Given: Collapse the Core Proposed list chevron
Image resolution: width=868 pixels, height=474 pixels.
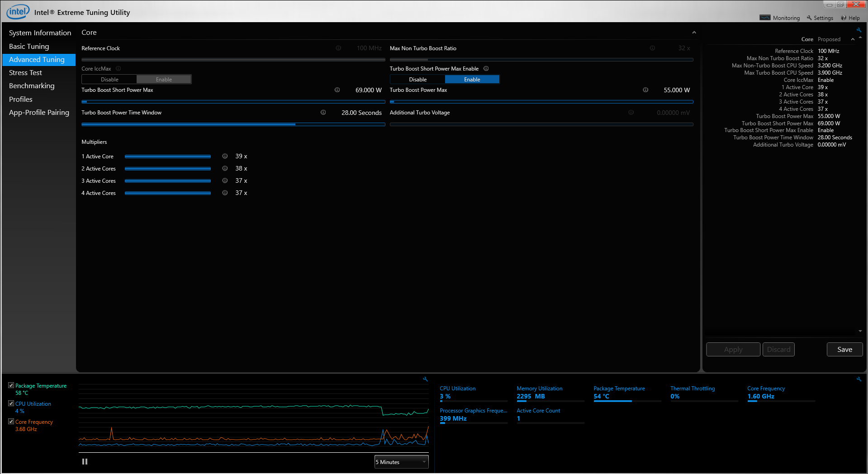Looking at the screenshot, I should [853, 39].
